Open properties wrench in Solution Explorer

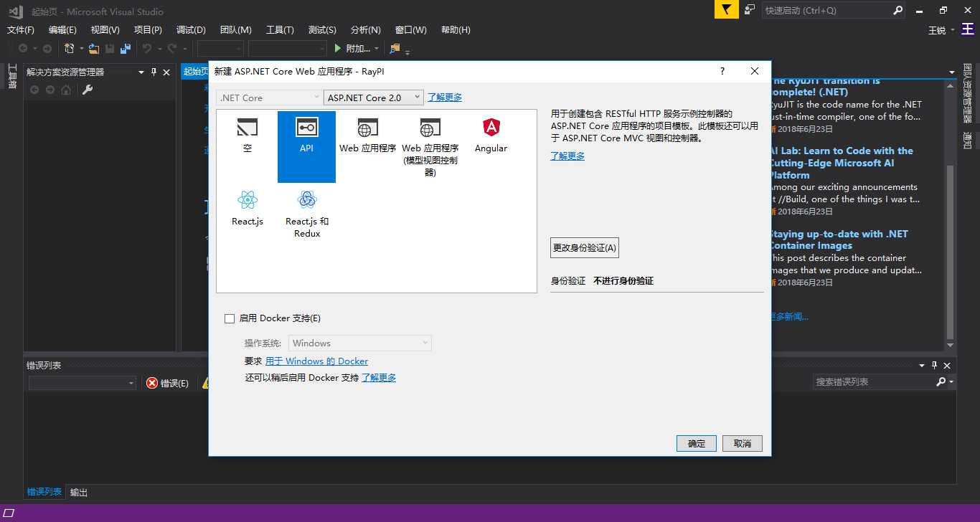pos(88,90)
